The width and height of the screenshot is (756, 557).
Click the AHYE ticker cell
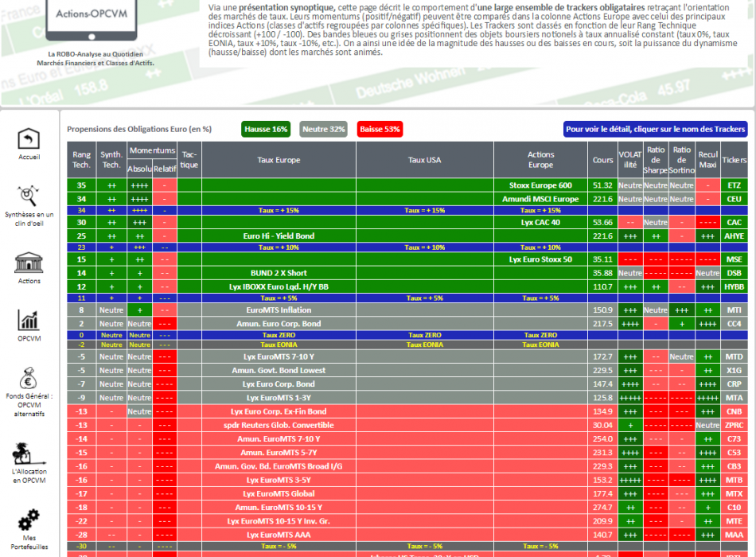(x=735, y=236)
